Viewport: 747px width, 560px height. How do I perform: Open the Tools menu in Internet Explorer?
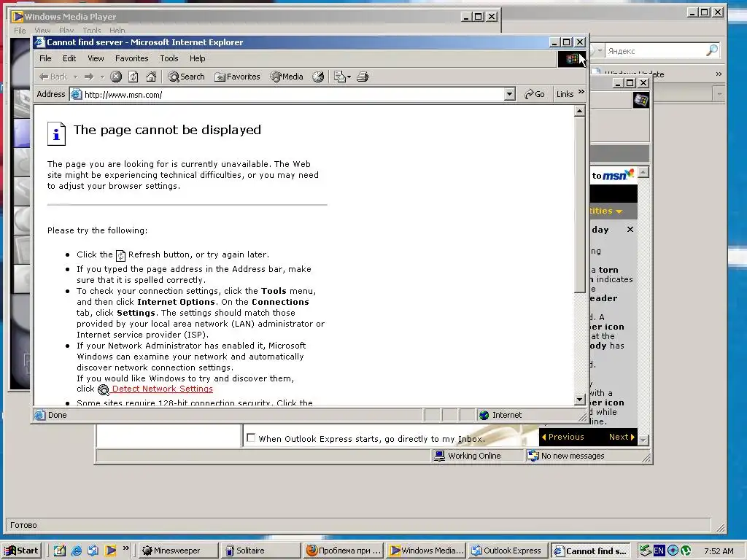[x=169, y=58]
